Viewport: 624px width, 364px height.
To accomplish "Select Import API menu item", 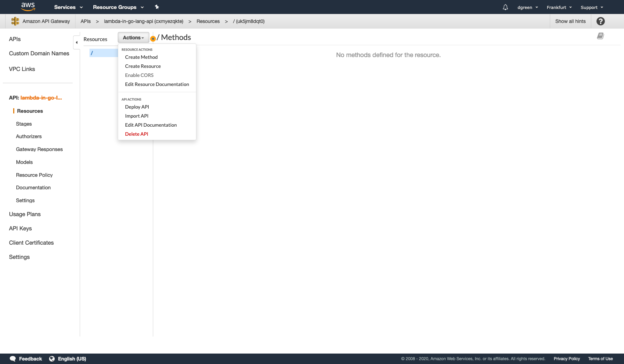I will coord(136,116).
